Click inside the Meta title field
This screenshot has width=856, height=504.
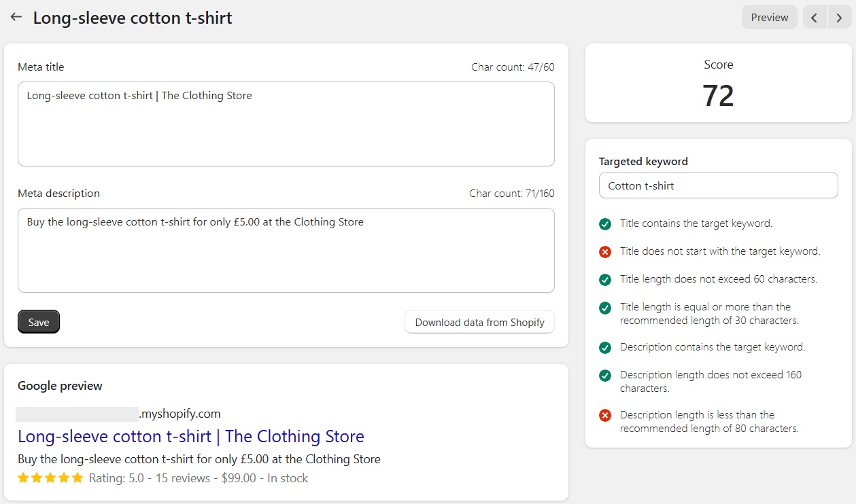tap(286, 124)
